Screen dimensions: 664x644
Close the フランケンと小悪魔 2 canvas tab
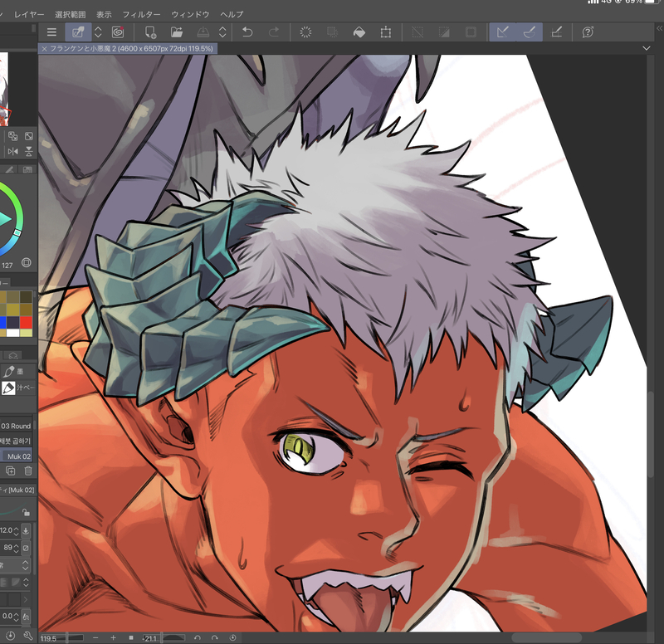(44, 49)
